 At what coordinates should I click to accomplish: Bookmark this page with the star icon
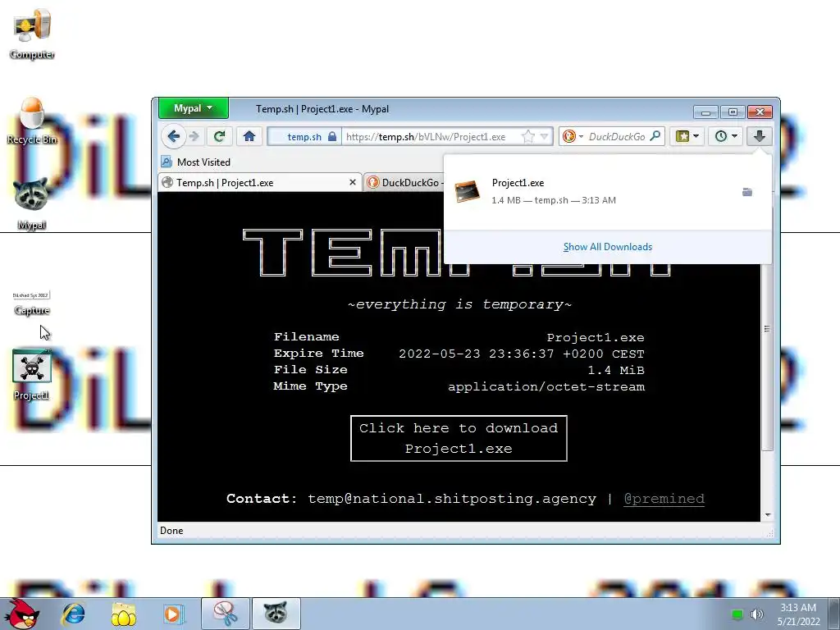528,137
